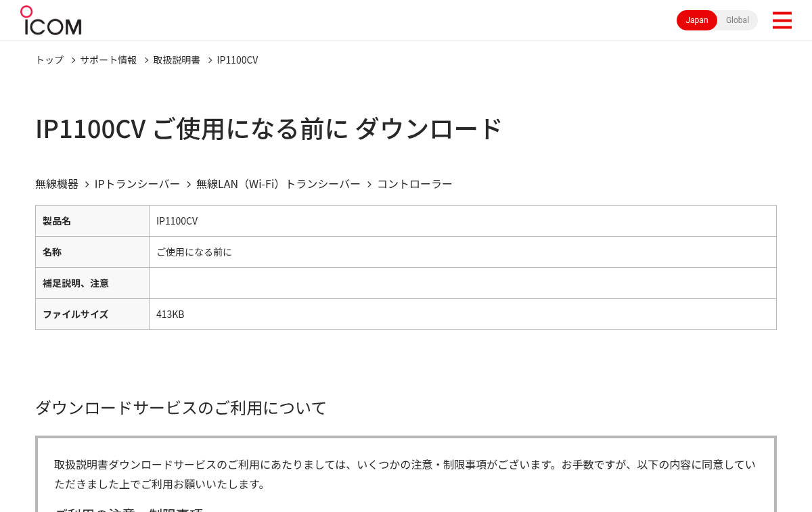Select the ご使用になる前に name cell

tap(463, 252)
